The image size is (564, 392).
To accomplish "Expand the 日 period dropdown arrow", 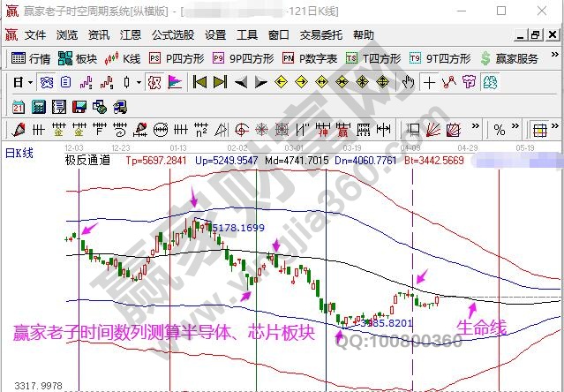I will (x=30, y=82).
